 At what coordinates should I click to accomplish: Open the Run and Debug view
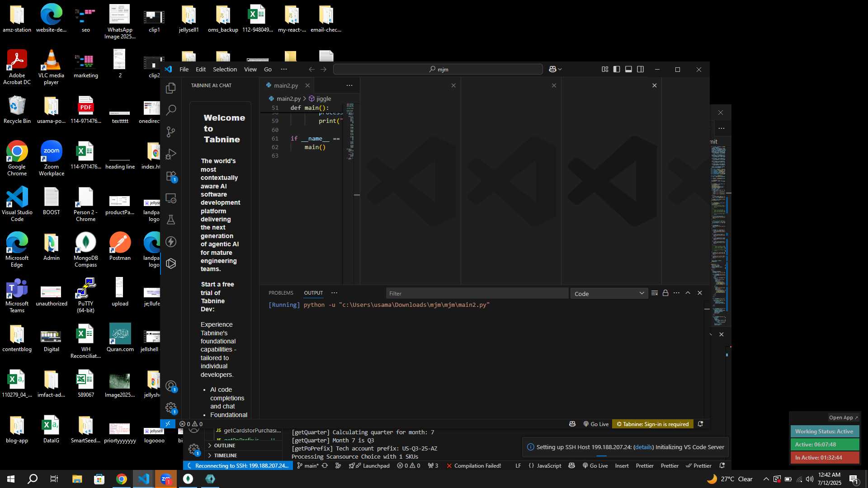[x=171, y=154]
